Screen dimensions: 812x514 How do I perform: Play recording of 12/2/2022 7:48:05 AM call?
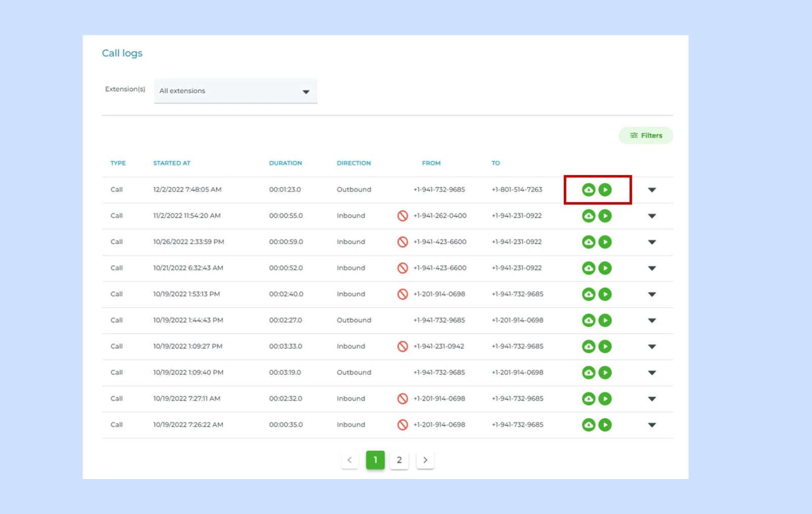click(605, 190)
